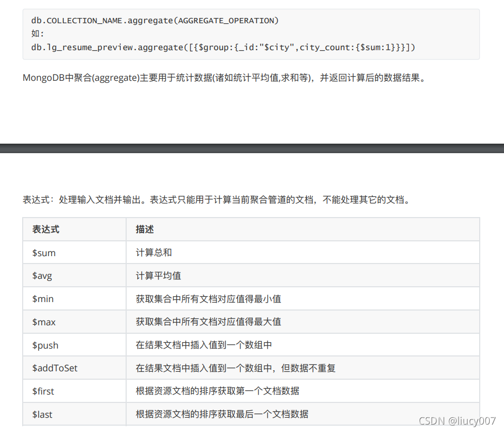Click '在结果文档中插入值到一个数组中' in $push row

[303, 345]
